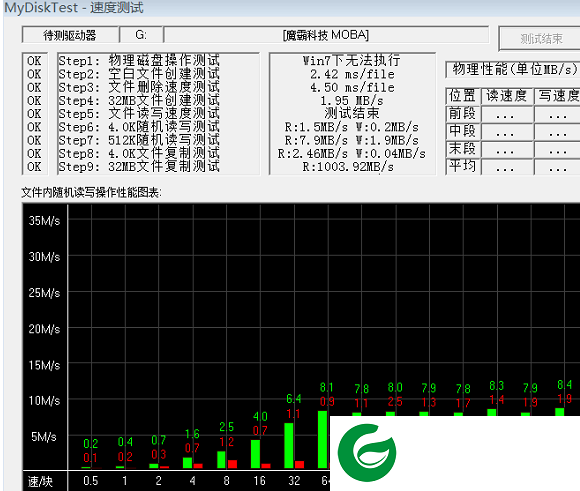This screenshot has width=580, height=491.
Task: Click the first OK status in Step1 row
Action: click(34, 61)
